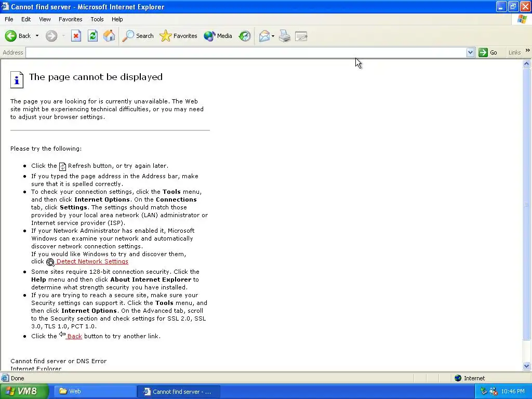Click the vertical scrollbar down arrow
The image size is (532, 399).
527,366
